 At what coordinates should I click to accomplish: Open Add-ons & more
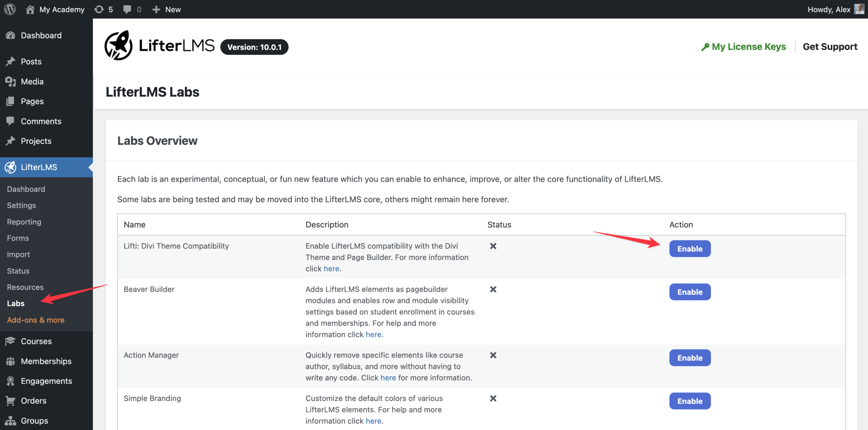click(36, 320)
